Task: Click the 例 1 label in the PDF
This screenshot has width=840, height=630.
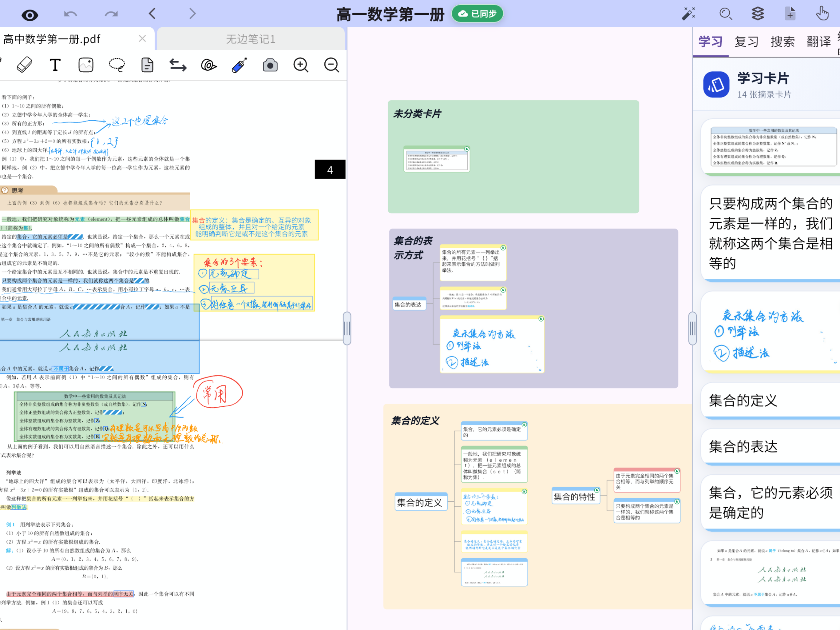Action: tap(10, 524)
